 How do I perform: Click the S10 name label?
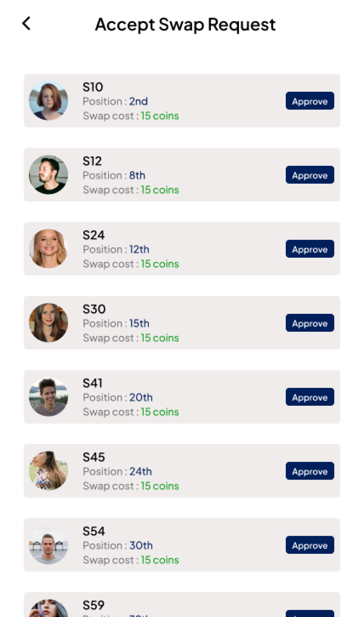(x=93, y=87)
